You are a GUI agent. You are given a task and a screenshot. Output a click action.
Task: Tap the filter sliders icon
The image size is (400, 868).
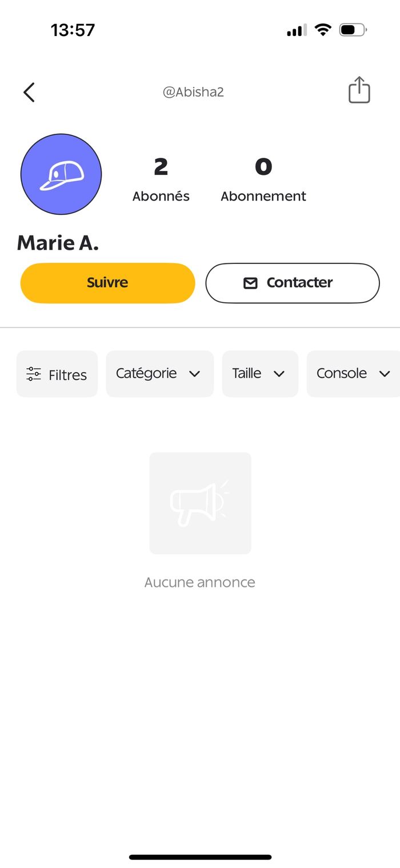(x=34, y=374)
